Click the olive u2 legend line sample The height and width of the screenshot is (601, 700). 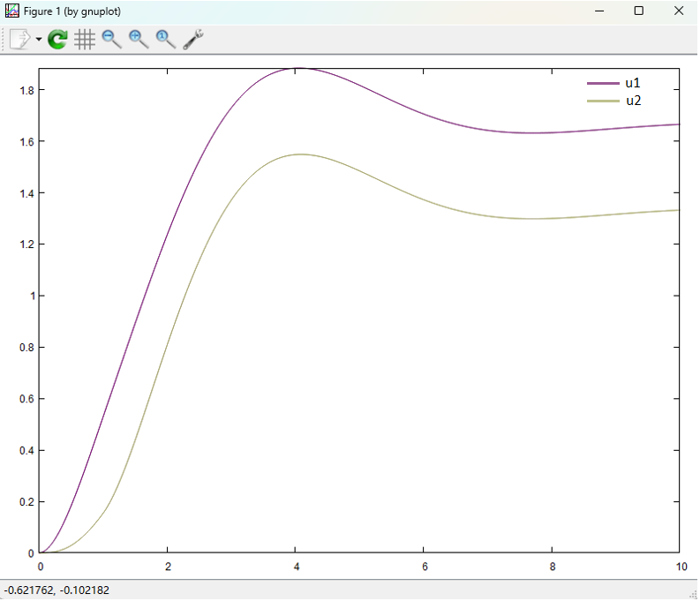603,101
